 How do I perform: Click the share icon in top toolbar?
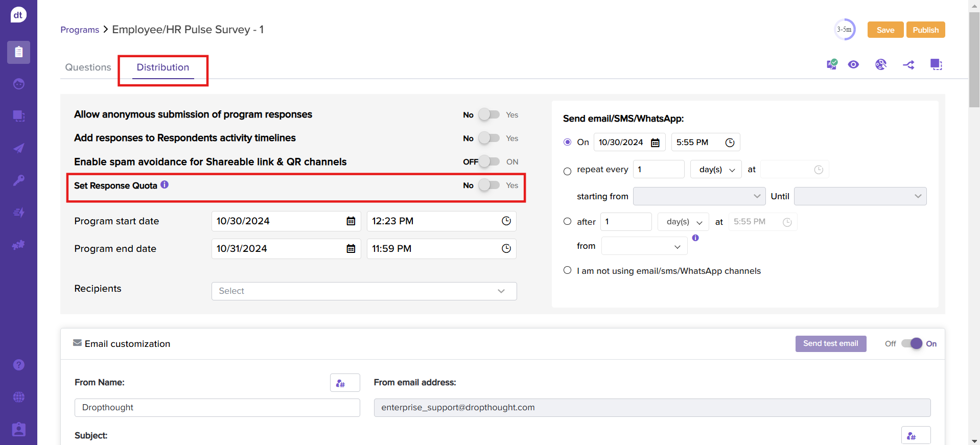[908, 65]
